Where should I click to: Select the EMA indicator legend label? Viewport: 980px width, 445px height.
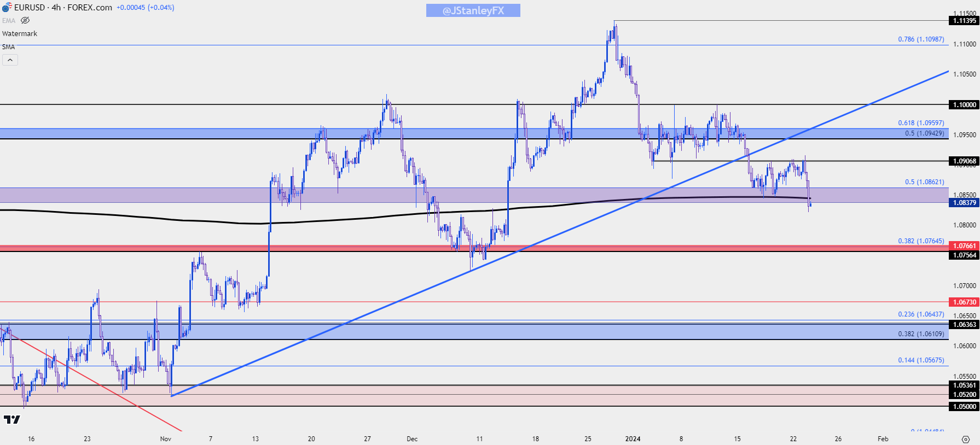[x=9, y=21]
